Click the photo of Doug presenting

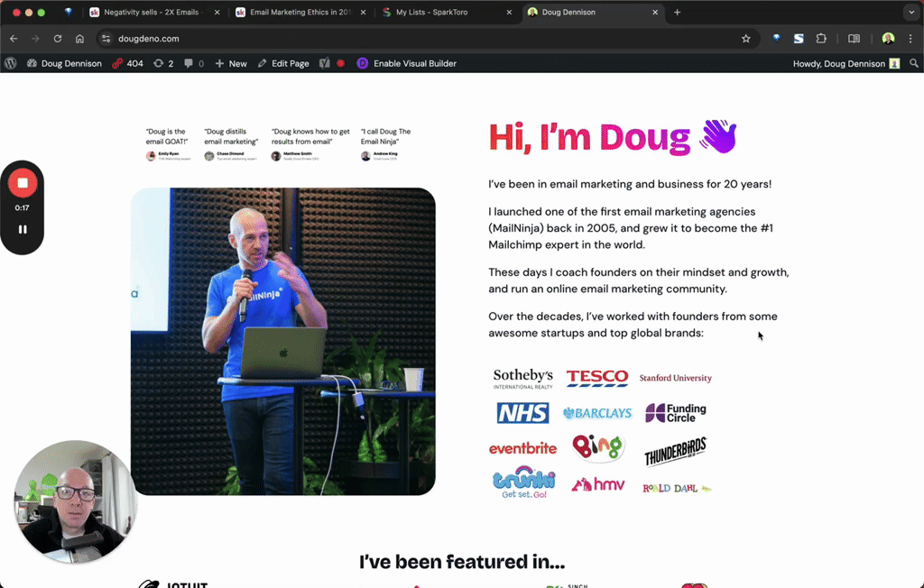point(282,341)
